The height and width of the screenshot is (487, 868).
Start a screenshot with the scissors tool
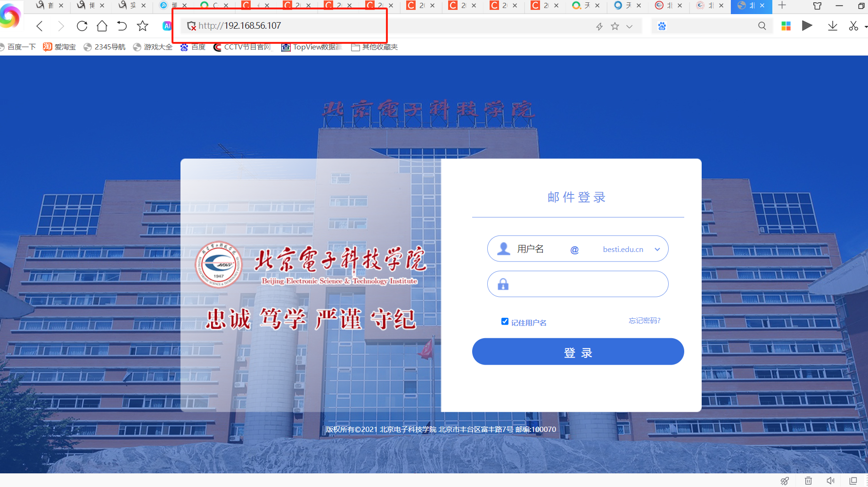click(x=853, y=26)
